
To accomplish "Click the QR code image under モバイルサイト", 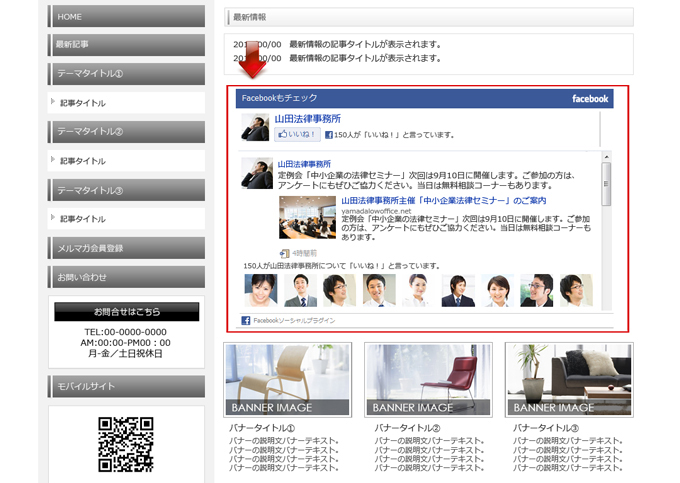I will pos(126,444).
